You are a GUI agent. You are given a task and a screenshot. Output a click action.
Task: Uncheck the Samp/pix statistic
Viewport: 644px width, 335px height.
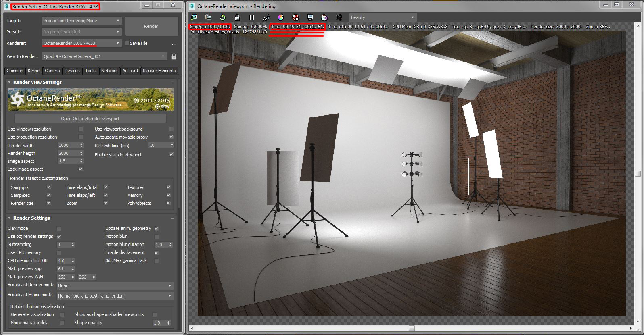(49, 187)
